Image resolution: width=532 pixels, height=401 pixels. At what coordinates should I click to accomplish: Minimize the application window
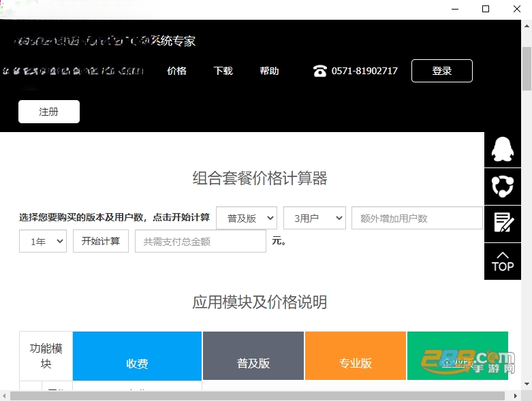pyautogui.click(x=455, y=9)
